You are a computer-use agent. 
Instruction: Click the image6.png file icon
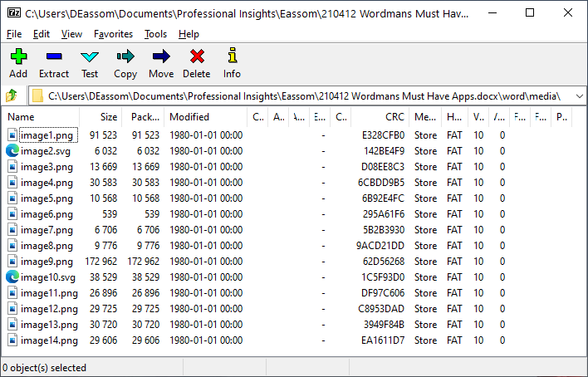12,213
